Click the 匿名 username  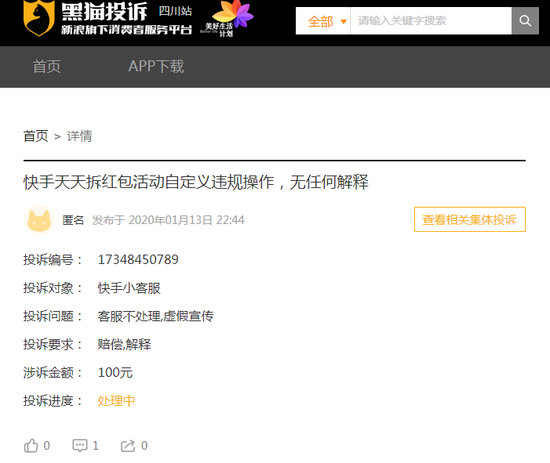click(x=73, y=220)
